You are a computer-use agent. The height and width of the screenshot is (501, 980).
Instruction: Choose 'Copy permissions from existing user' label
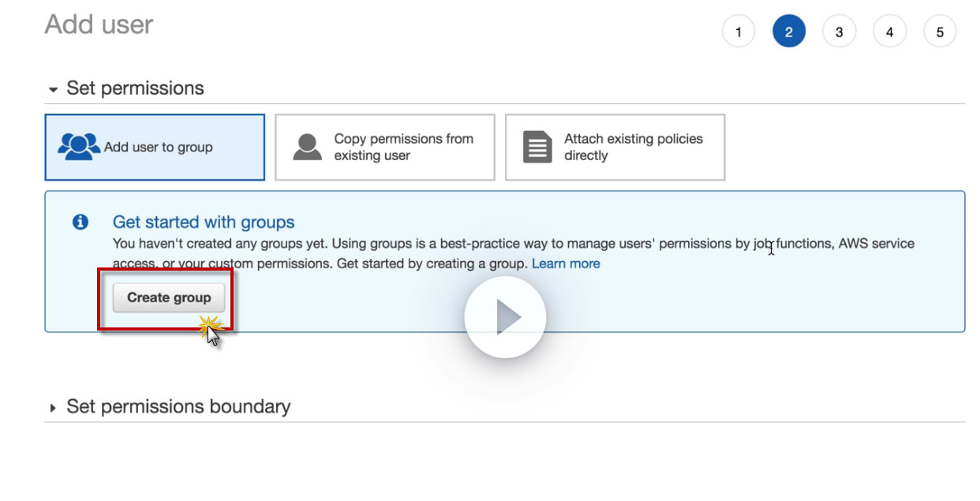pyautogui.click(x=403, y=148)
